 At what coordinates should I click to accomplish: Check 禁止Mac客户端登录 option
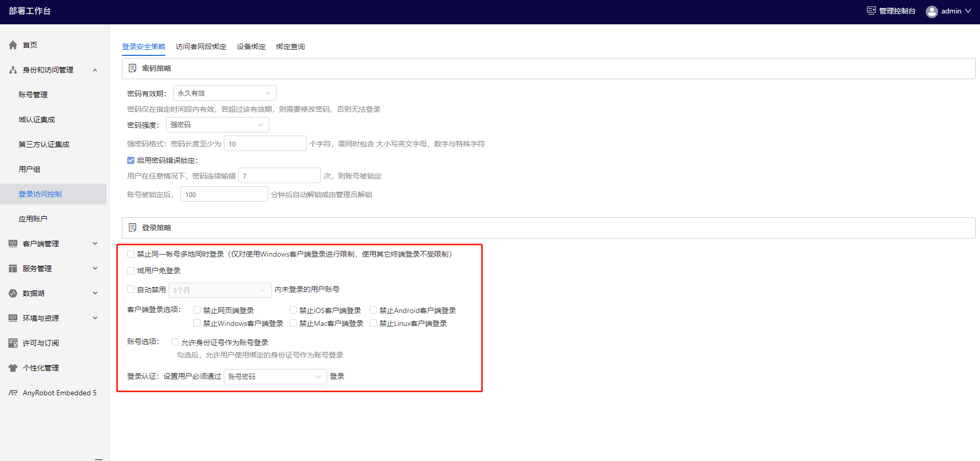pyautogui.click(x=293, y=323)
